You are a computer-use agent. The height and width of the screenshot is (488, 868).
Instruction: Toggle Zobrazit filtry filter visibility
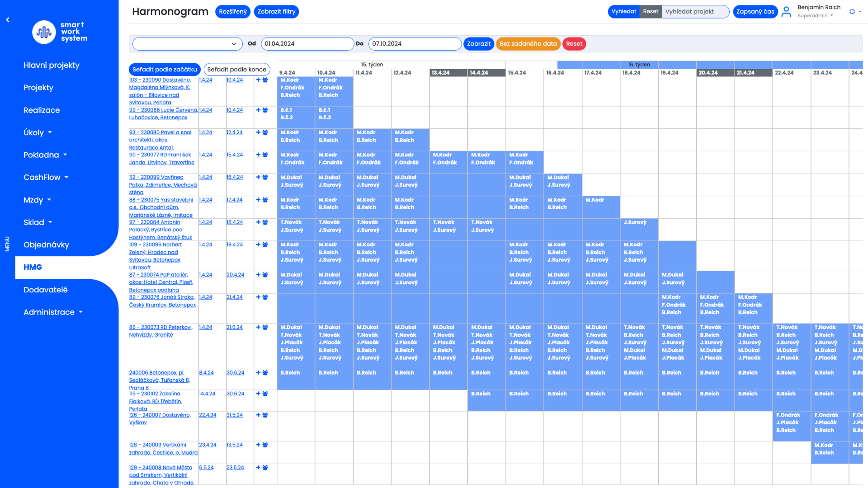276,12
